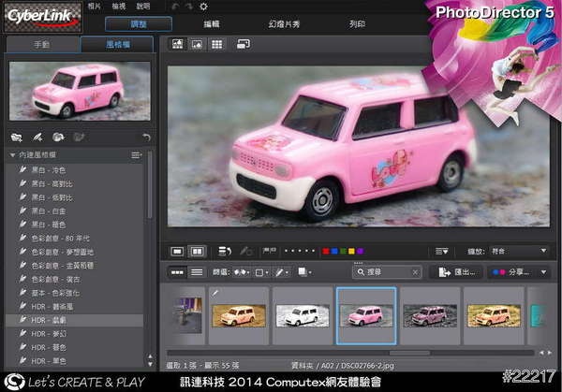Toggle single-image view mode
The width and height of the screenshot is (562, 392).
(x=177, y=251)
